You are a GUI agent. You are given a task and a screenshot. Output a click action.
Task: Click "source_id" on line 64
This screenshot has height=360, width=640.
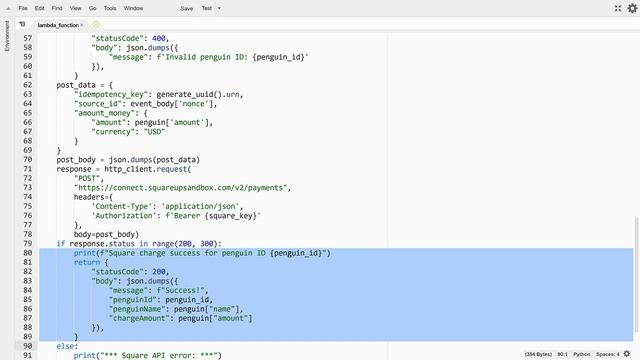98,104
